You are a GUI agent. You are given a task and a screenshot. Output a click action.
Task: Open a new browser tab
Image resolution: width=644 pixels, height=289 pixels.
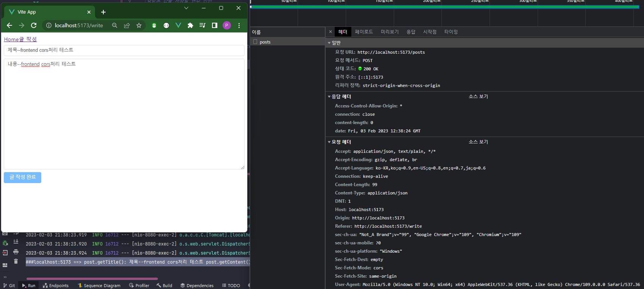coord(103,12)
